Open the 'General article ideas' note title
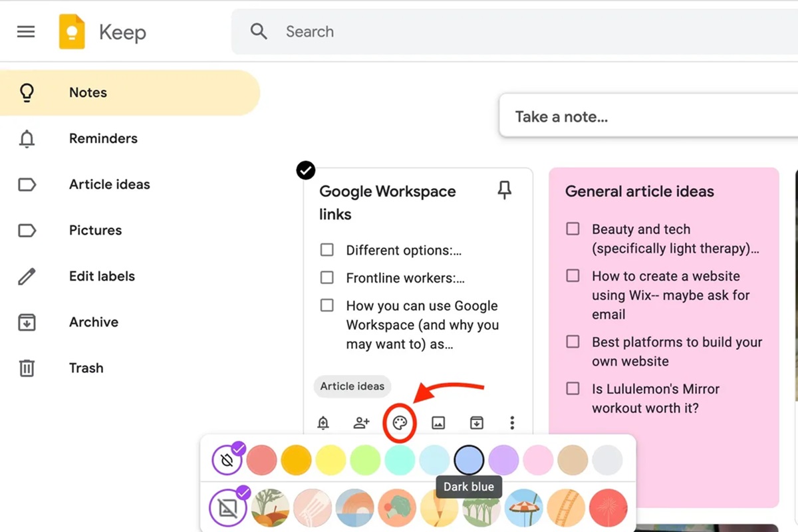 640,192
